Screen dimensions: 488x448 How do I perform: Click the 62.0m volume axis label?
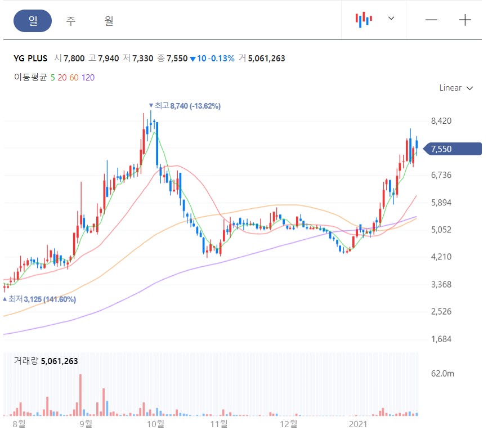442,373
